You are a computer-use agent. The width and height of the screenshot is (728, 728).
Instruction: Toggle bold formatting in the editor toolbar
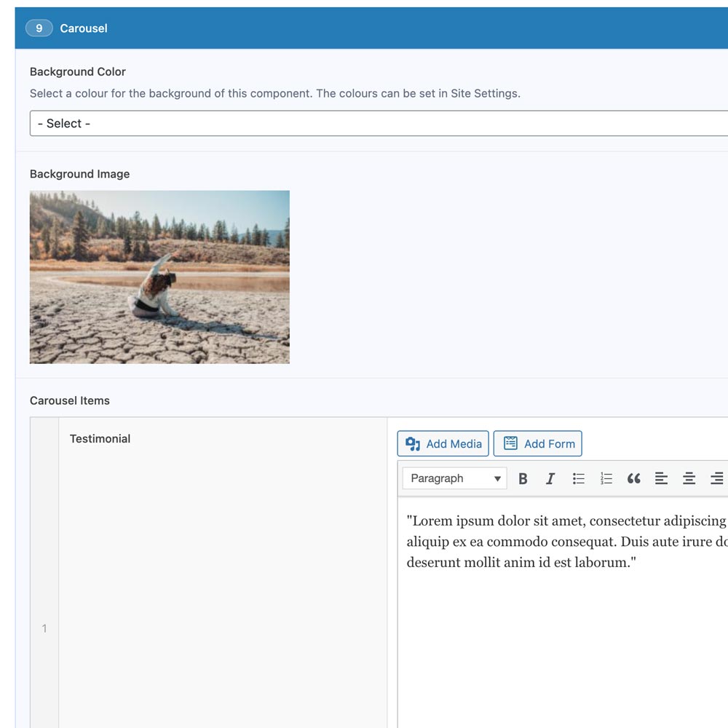coord(523,478)
